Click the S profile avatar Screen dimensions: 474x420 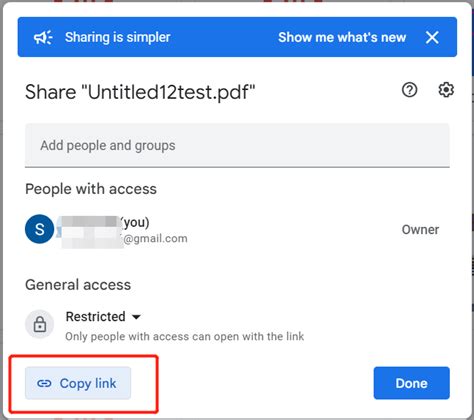(x=39, y=229)
